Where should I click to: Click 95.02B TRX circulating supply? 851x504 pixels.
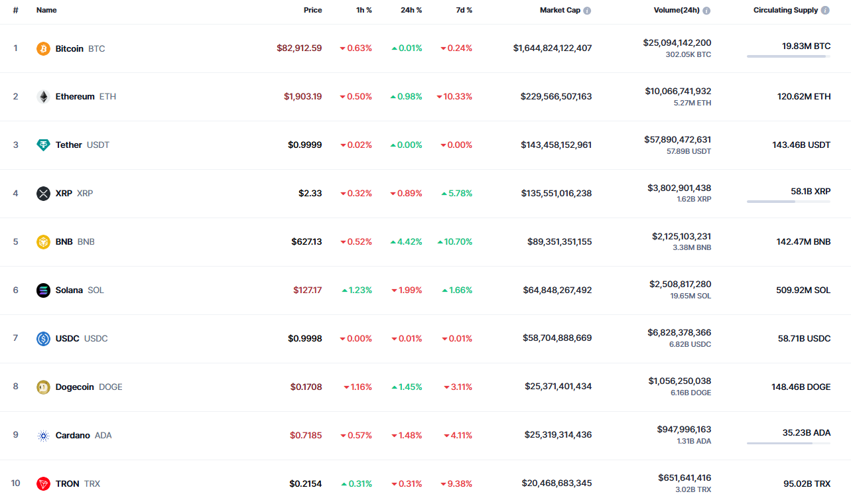point(807,484)
